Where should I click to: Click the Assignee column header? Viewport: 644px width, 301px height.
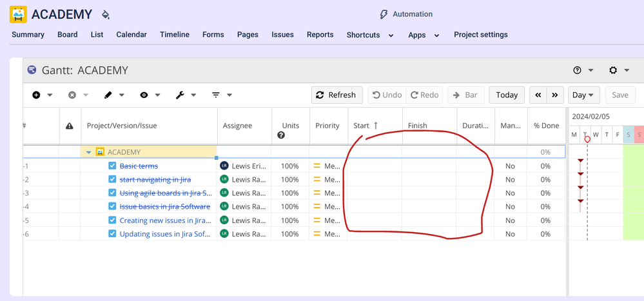(x=245, y=126)
